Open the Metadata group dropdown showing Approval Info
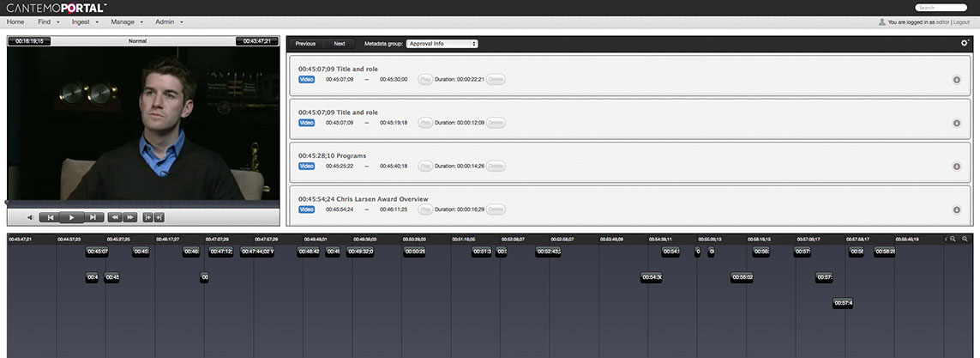 [x=442, y=44]
